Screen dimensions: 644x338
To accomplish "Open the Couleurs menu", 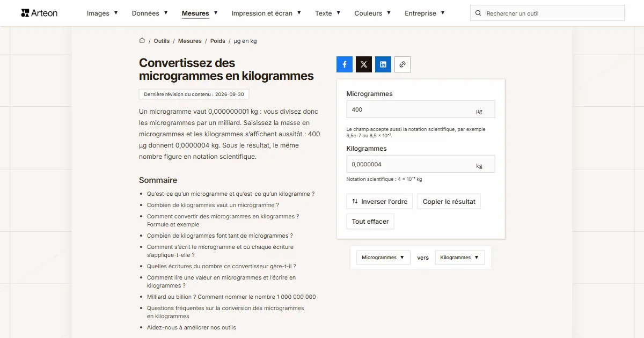I will (x=372, y=13).
